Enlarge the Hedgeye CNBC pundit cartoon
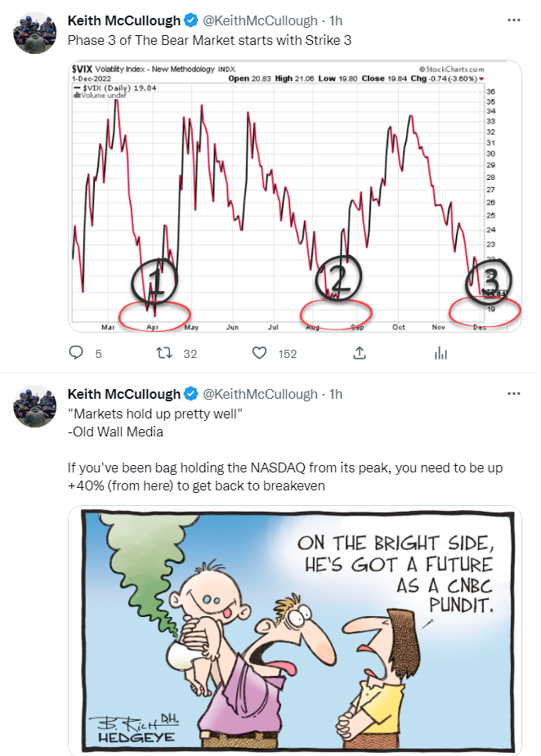Image resolution: width=541 pixels, height=756 pixels. click(294, 629)
